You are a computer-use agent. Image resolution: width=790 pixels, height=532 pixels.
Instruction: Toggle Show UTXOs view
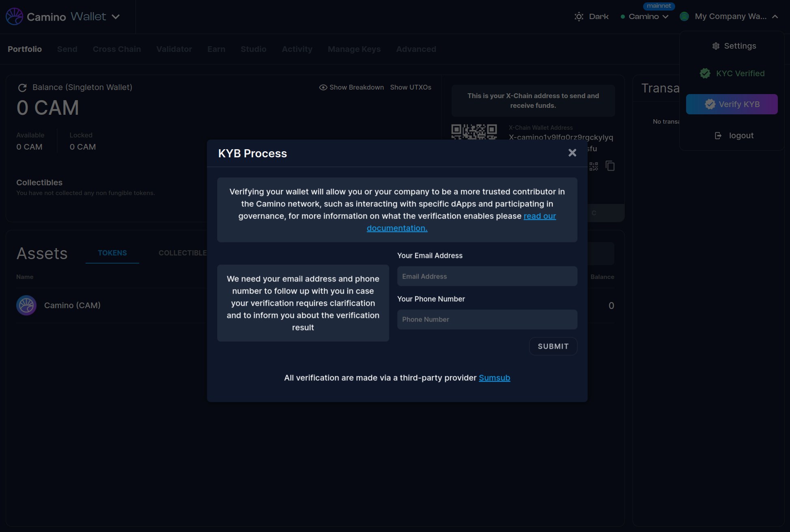tap(410, 88)
